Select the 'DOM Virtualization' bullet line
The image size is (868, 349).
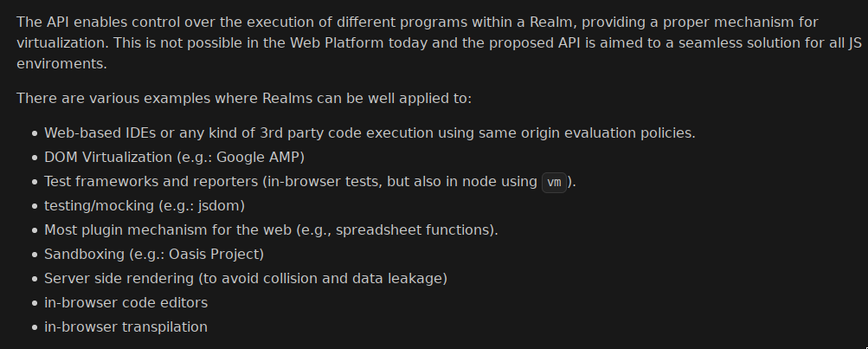pyautogui.click(x=174, y=158)
